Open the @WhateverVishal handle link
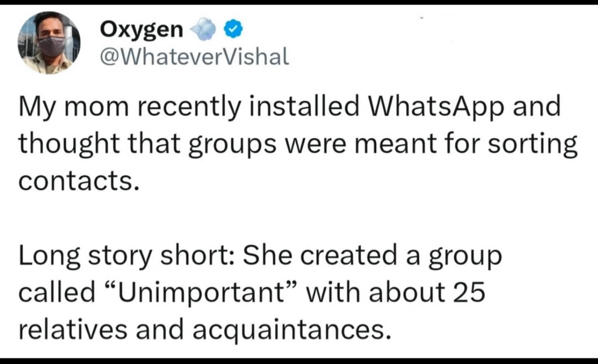 (195, 57)
